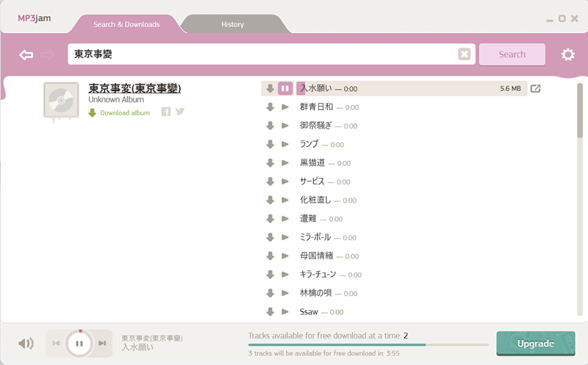Click the free download availability progress bar

[368, 344]
